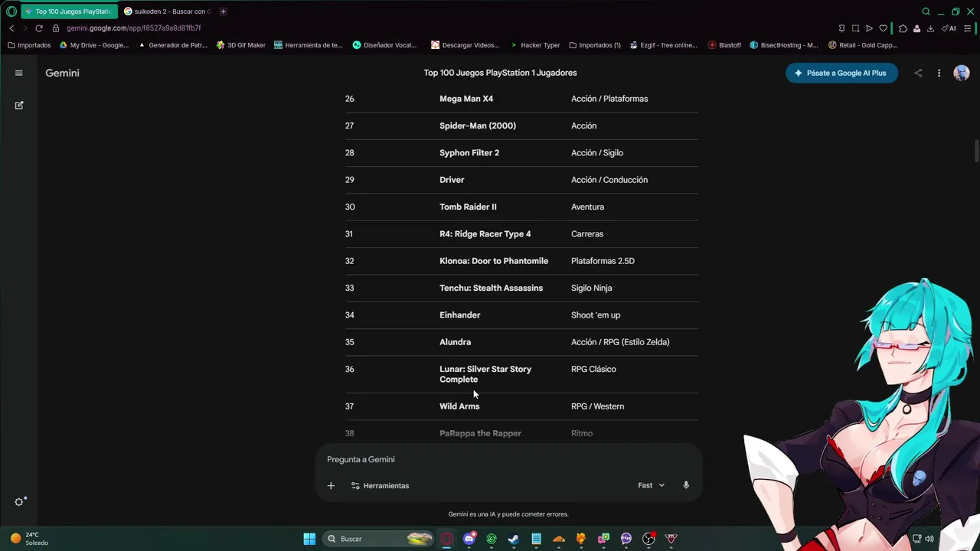
Task: Open the Google account avatar
Action: (962, 73)
